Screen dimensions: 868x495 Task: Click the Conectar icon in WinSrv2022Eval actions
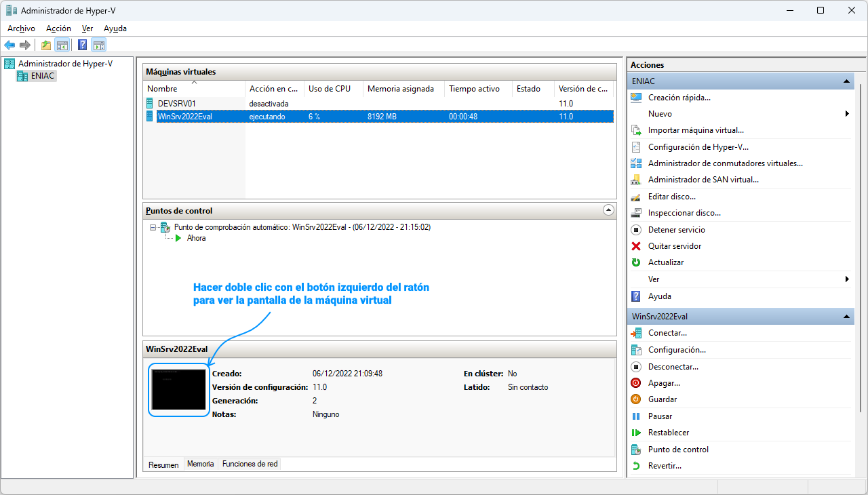pos(636,333)
